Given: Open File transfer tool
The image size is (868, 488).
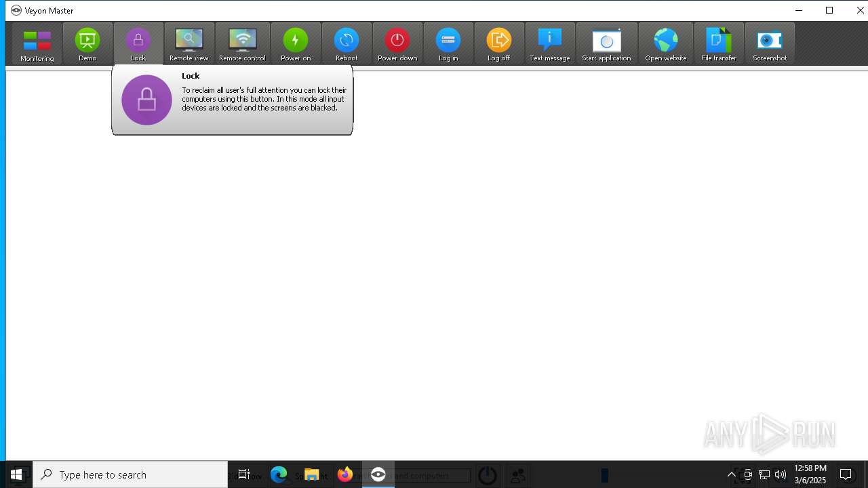Looking at the screenshot, I should (719, 44).
